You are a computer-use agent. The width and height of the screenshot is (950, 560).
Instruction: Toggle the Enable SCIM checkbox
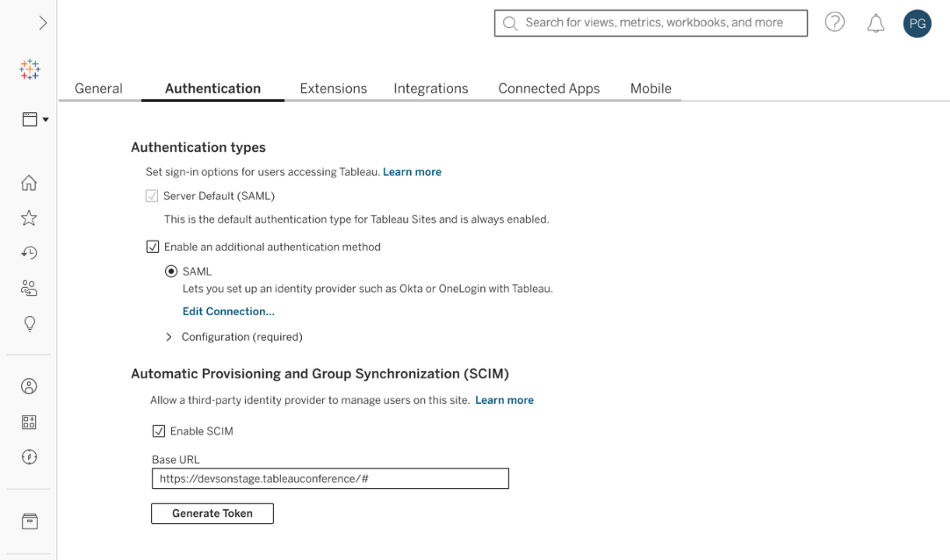pyautogui.click(x=159, y=431)
